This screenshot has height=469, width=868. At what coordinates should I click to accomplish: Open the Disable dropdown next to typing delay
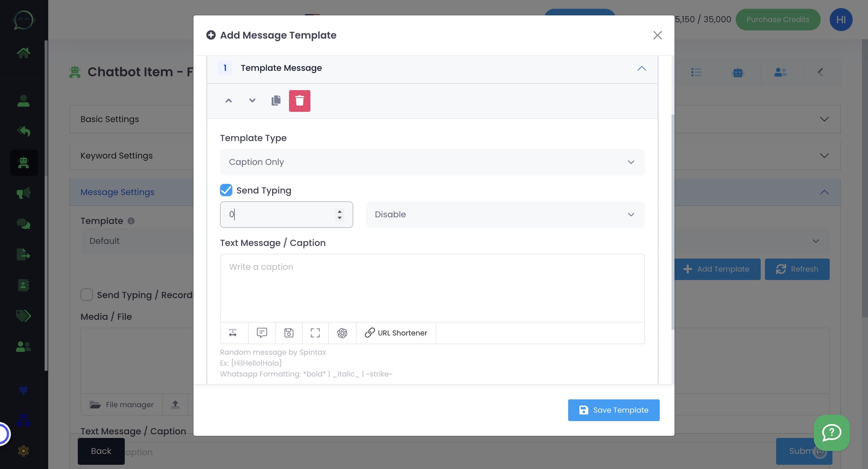505,215
